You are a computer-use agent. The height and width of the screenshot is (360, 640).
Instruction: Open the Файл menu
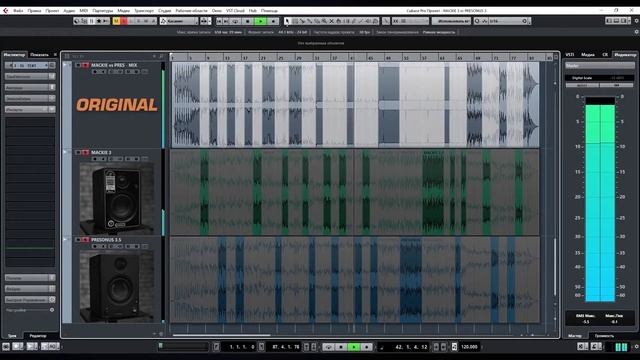coord(18,11)
